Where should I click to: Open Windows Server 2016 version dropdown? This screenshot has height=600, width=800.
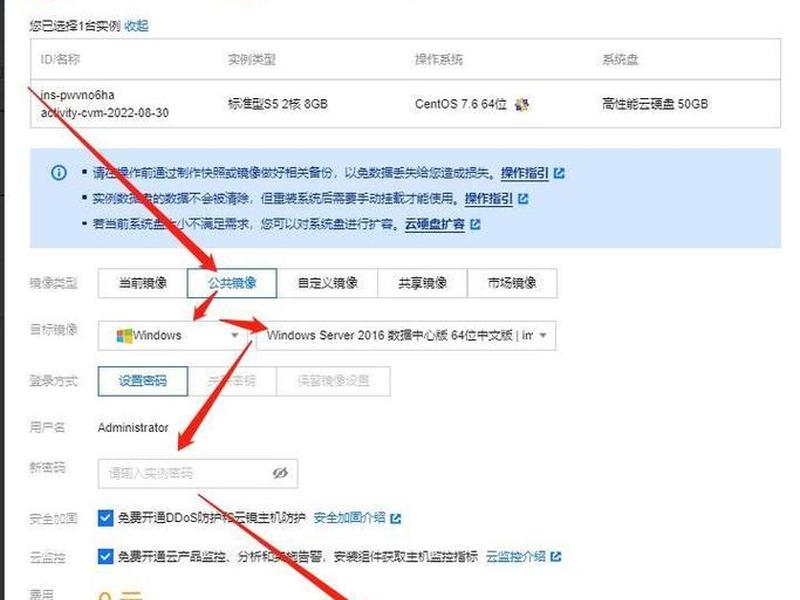[x=406, y=336]
